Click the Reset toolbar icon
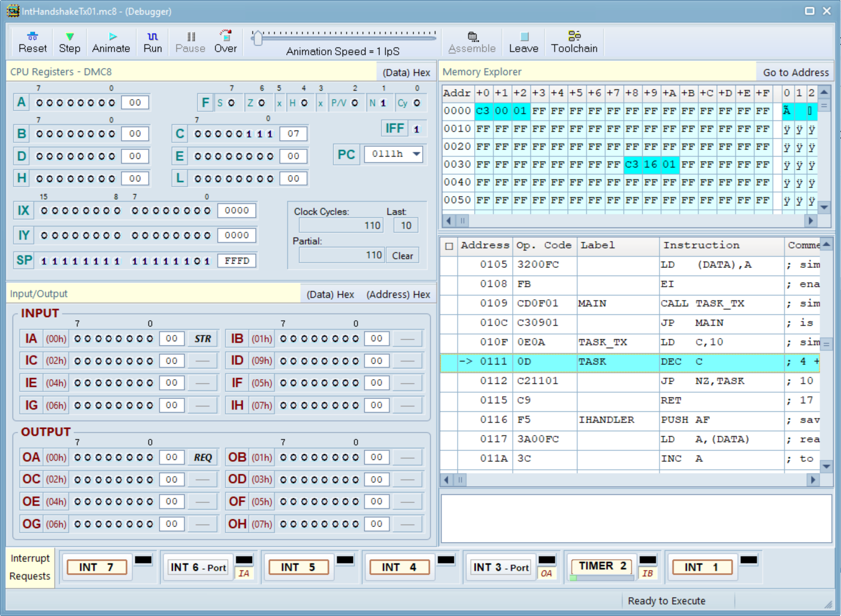 click(x=33, y=42)
